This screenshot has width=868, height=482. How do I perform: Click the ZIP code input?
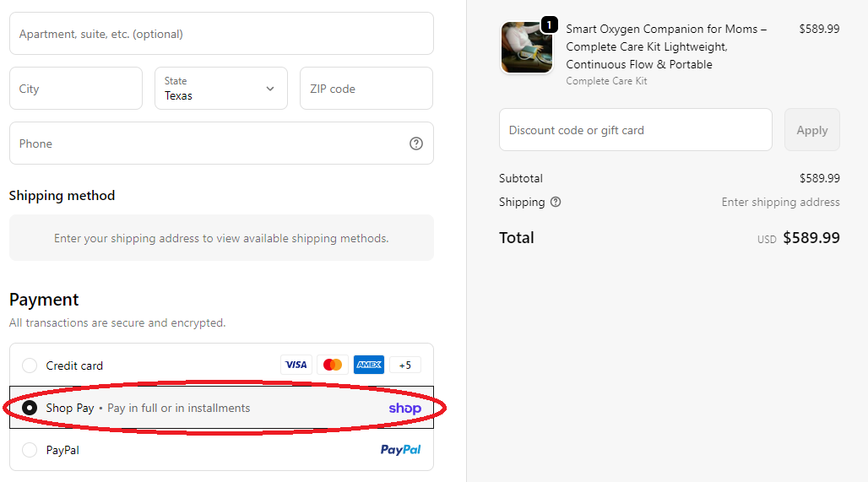point(366,89)
